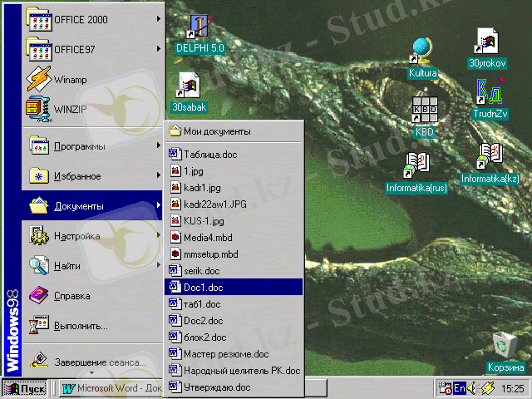Choose Выполнить... from the Start menu
Screen dimensions: 532x399
92,325
